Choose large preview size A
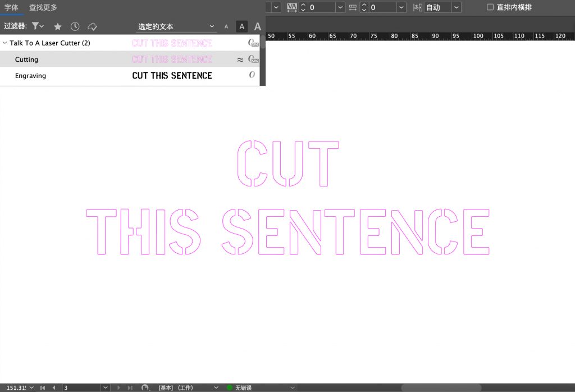This screenshot has height=392, width=575. tap(258, 26)
